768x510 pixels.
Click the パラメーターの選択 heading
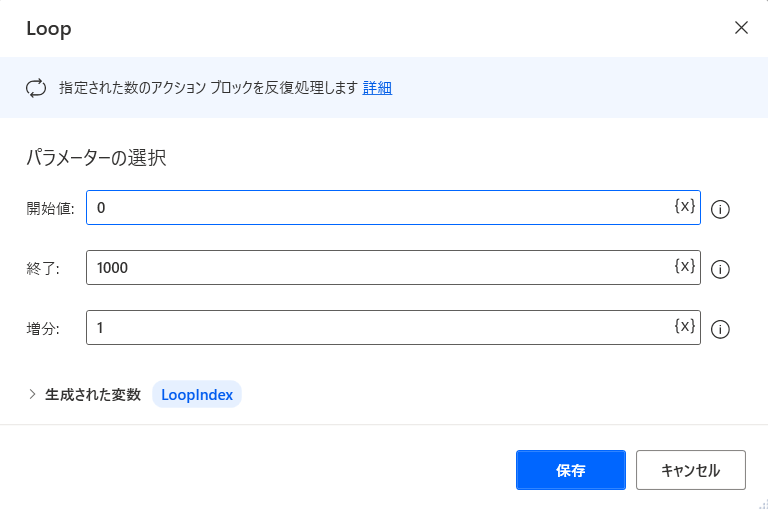point(96,158)
